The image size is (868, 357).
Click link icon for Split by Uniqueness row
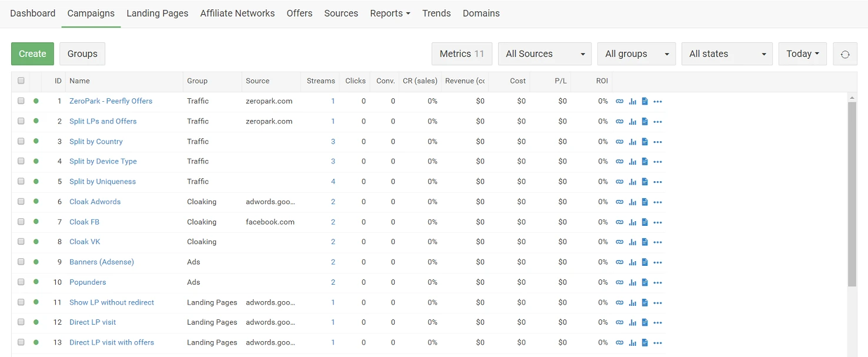(x=619, y=182)
